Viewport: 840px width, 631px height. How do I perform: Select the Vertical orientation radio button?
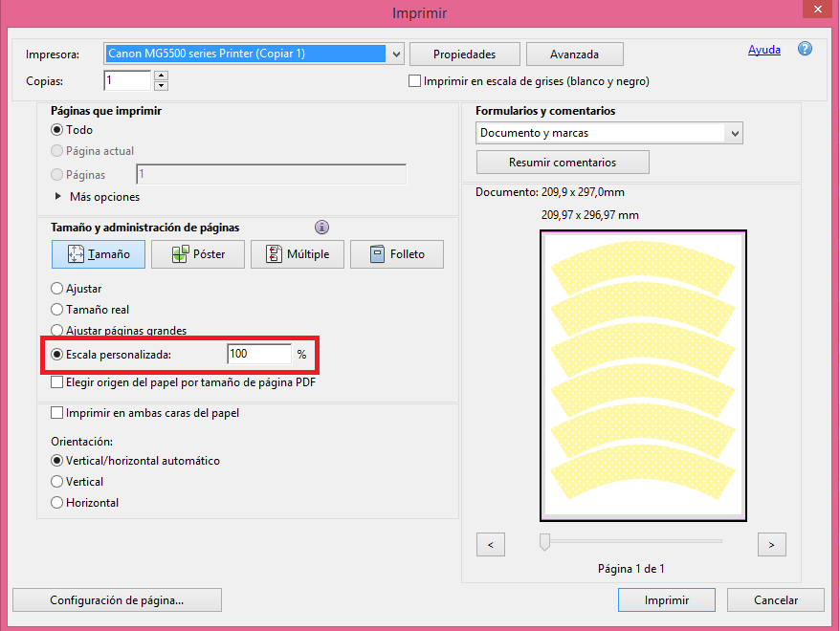pyautogui.click(x=56, y=482)
